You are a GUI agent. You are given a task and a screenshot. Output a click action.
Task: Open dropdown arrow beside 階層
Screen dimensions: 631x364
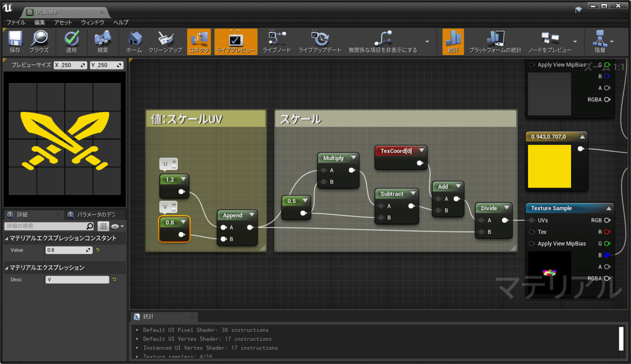click(612, 41)
